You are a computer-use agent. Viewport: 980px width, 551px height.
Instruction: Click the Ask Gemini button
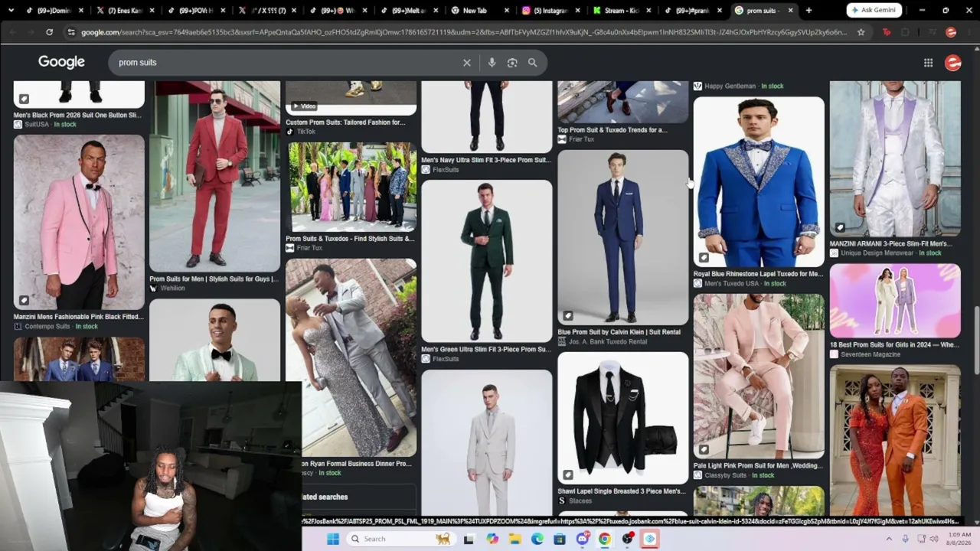tap(874, 11)
